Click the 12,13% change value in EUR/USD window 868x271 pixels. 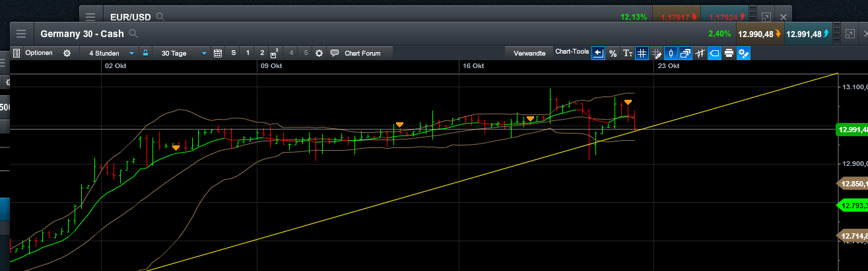[634, 17]
